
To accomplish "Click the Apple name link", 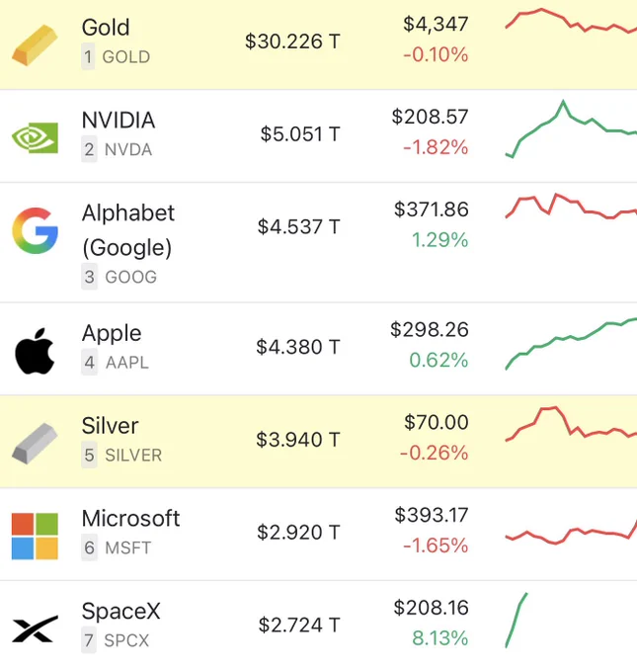I will click(x=112, y=333).
